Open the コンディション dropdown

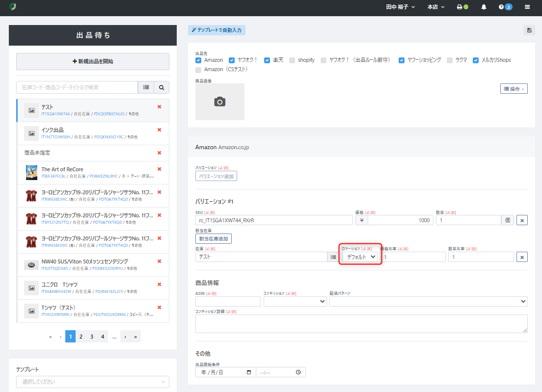click(x=295, y=302)
